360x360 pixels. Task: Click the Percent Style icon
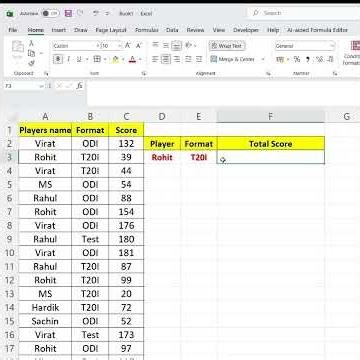297,59
